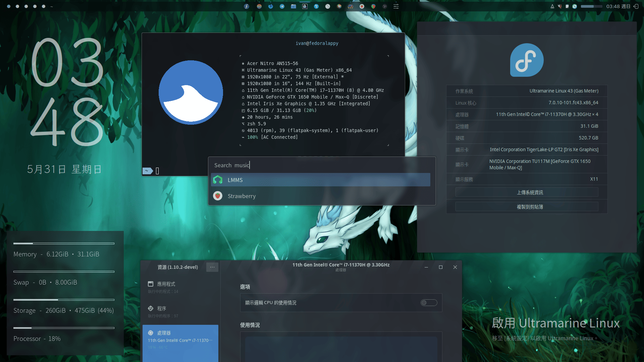This screenshot has height=362, width=644.
Task: Click the logout icon at panel's right end
Action: [636, 6]
